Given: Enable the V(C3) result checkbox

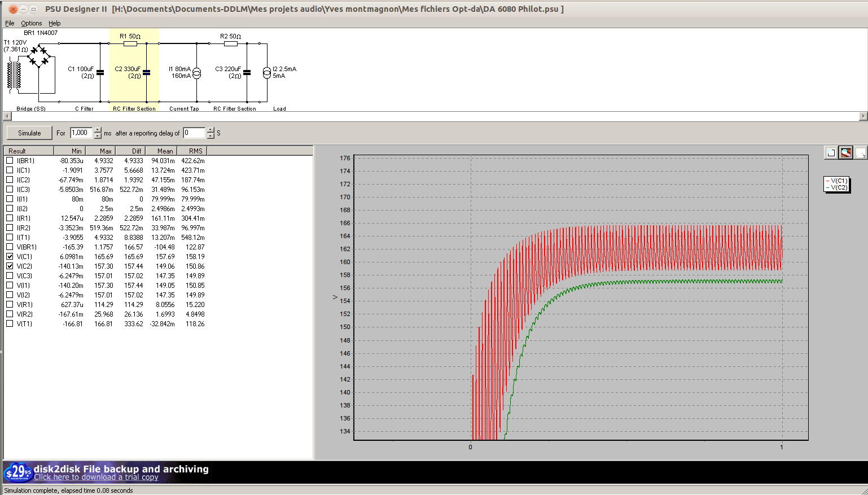Looking at the screenshot, I should [x=10, y=275].
